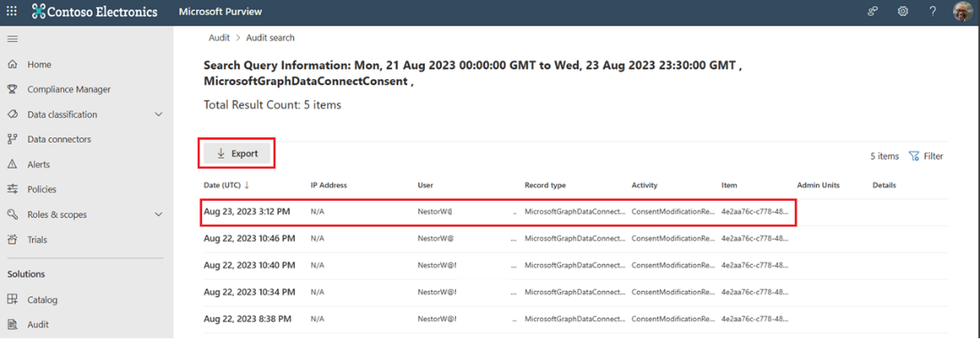The height and width of the screenshot is (339, 980).
Task: Click the item ID in 10:34 PM row
Action: 755,292
